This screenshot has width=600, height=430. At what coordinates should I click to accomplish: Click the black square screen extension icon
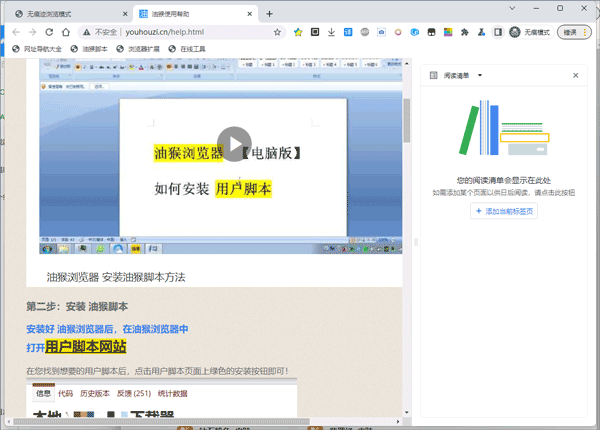(x=315, y=32)
